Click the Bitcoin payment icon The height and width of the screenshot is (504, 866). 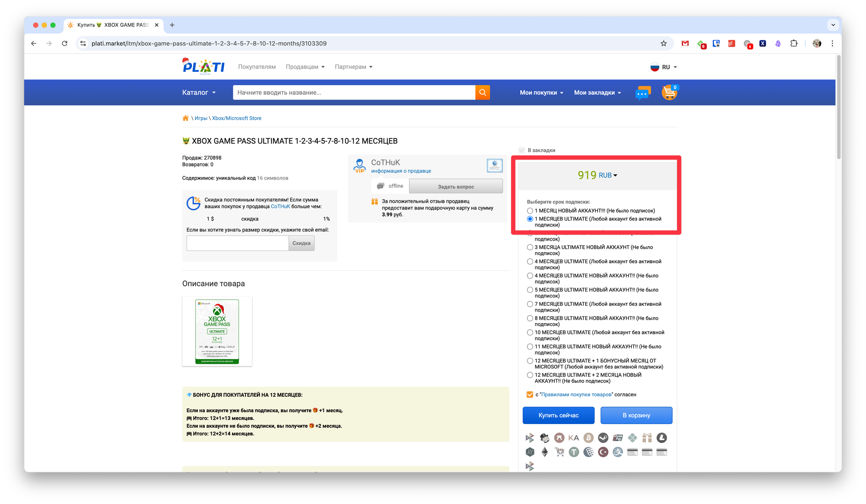[588, 438]
